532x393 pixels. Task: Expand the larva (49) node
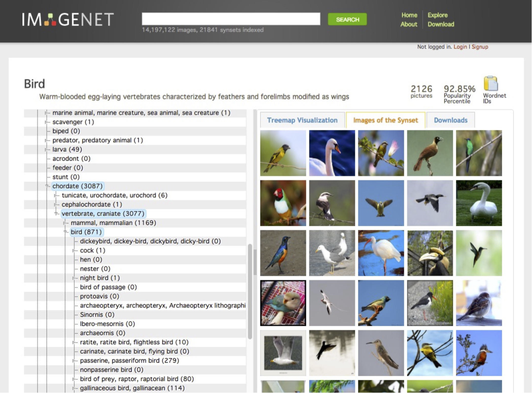(x=47, y=150)
